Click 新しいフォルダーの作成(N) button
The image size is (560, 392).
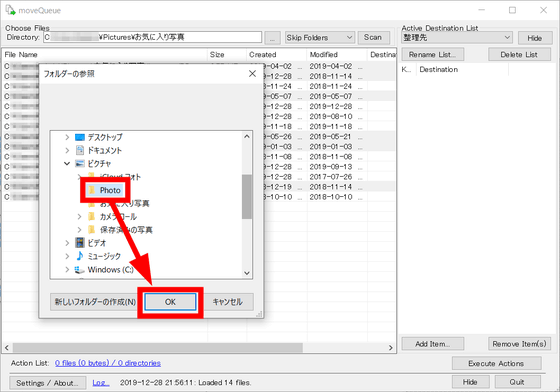click(95, 302)
